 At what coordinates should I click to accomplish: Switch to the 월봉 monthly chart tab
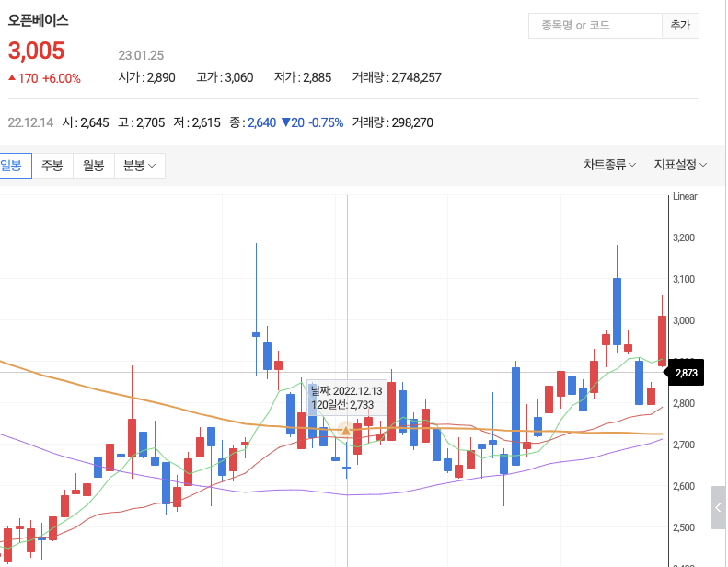click(94, 166)
